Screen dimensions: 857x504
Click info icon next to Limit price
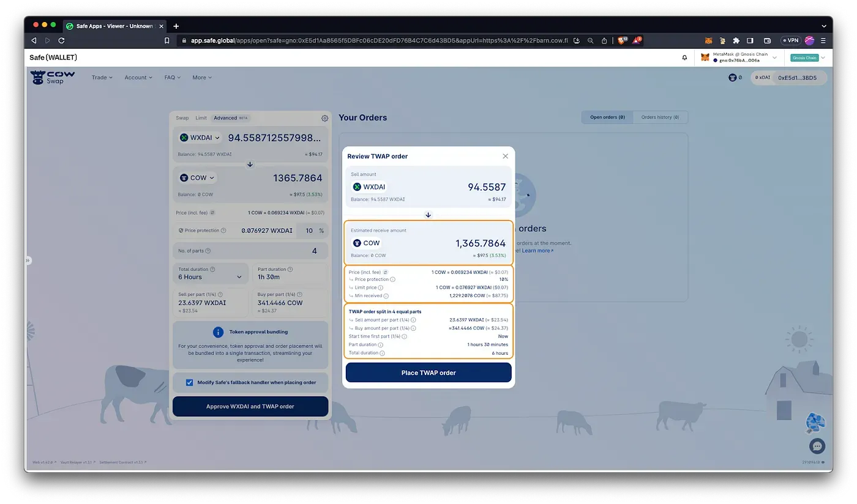[381, 287]
